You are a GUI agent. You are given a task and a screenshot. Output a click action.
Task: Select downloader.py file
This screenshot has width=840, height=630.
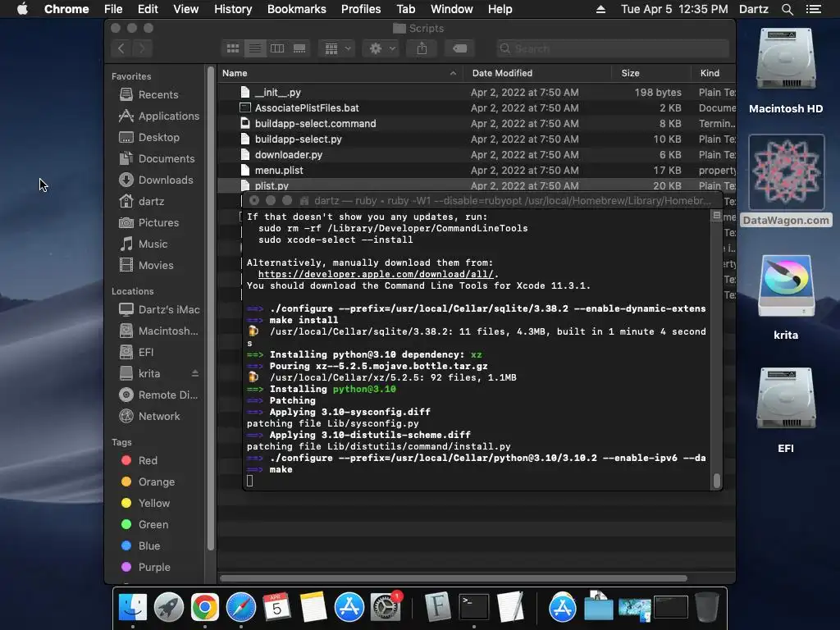click(x=477, y=155)
